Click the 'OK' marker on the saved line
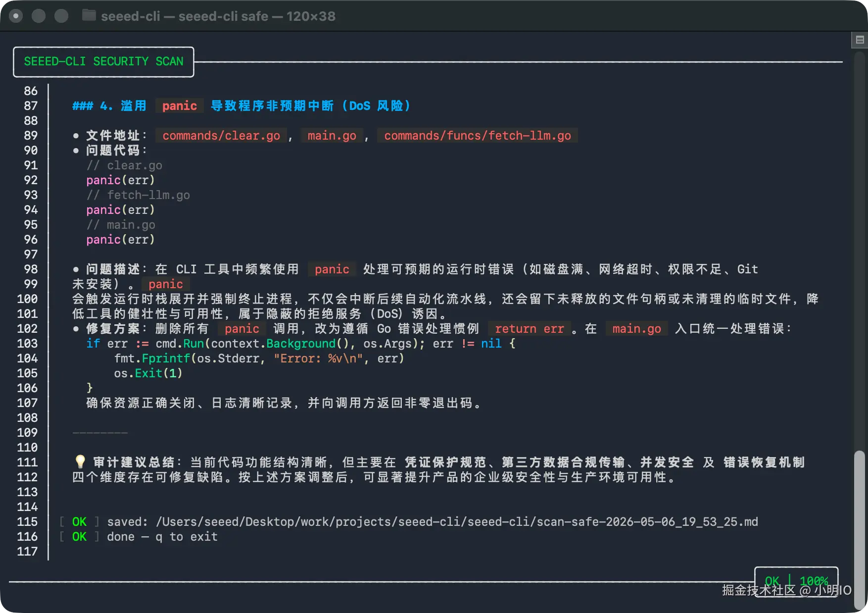Image resolution: width=868 pixels, height=613 pixels. [79, 522]
